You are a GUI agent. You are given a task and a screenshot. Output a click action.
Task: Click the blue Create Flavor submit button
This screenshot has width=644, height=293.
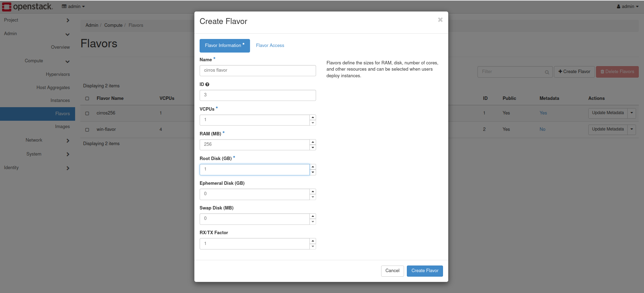pos(425,271)
